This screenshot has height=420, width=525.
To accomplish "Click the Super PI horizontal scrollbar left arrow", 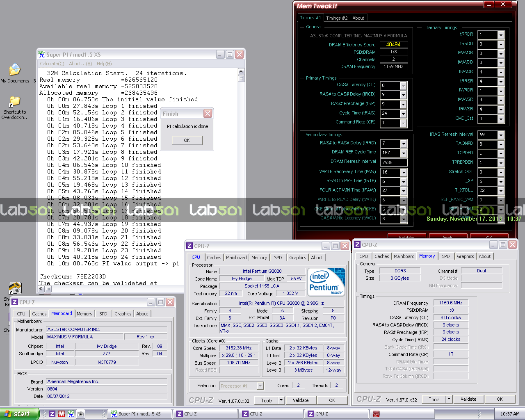I will [x=41, y=289].
